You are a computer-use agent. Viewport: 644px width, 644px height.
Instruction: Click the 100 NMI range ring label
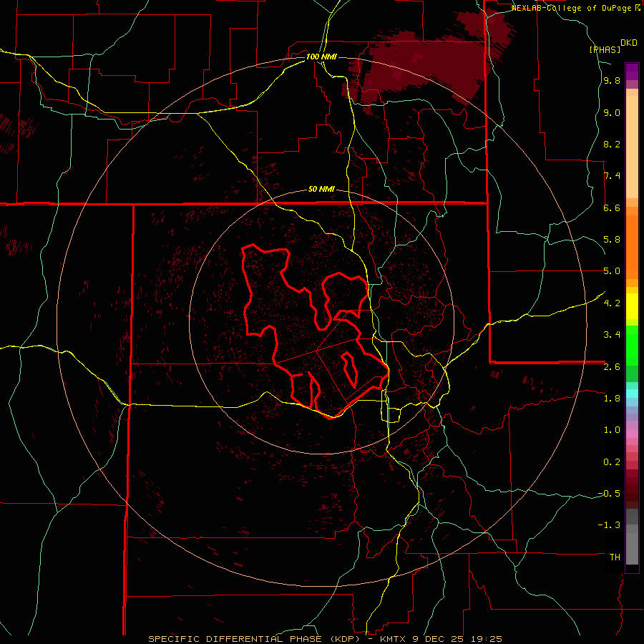click(x=321, y=57)
